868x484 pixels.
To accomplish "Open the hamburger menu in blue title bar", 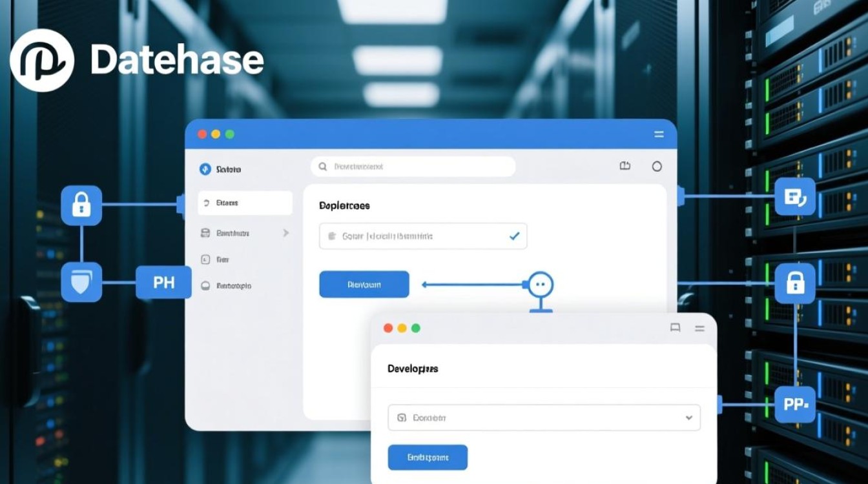I will (x=659, y=134).
